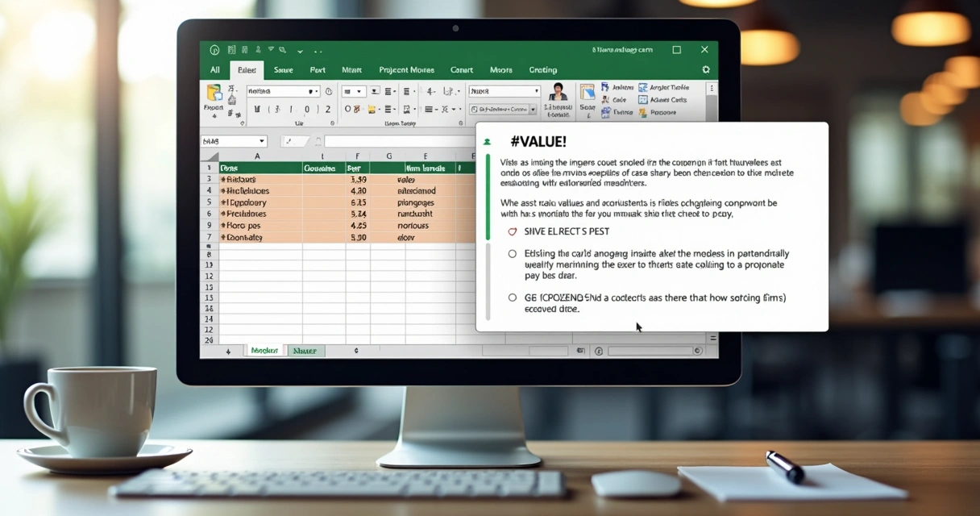Click cell containing 4.20
Image resolution: width=980 pixels, height=516 pixels.
click(359, 191)
